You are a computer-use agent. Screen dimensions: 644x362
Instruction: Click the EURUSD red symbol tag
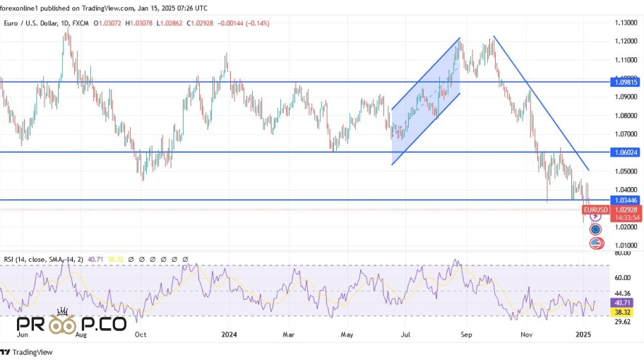(595, 210)
